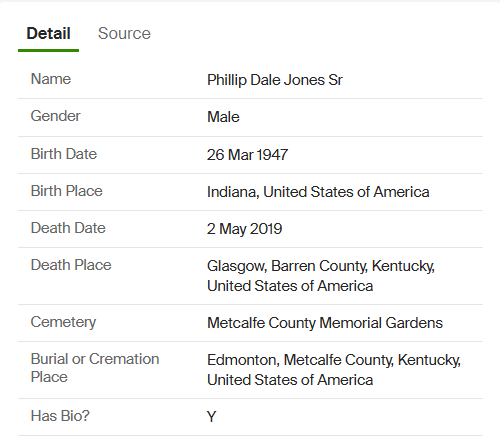Click Metcalfe County Memorial Gardens cemetery value

(x=325, y=323)
